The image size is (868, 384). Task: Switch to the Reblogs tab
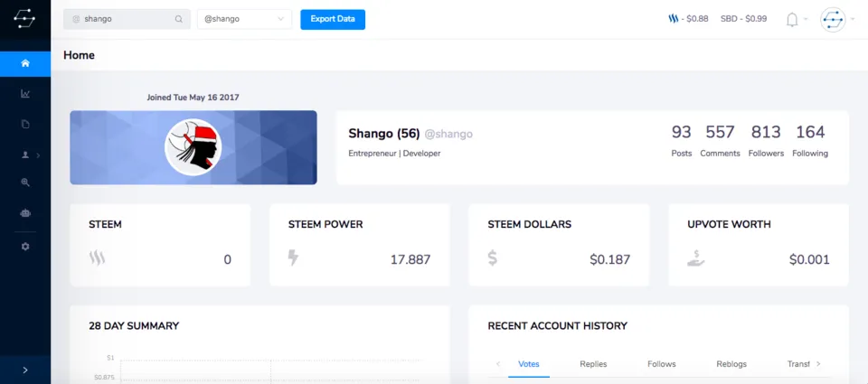[x=731, y=364]
